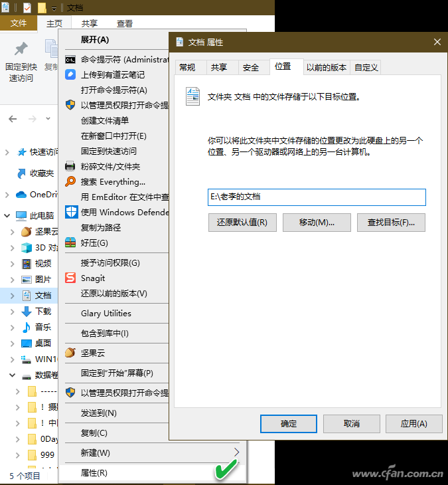This screenshot has width=448, height=485.
Task: Switch to the 安全 tab
Action: coord(251,67)
